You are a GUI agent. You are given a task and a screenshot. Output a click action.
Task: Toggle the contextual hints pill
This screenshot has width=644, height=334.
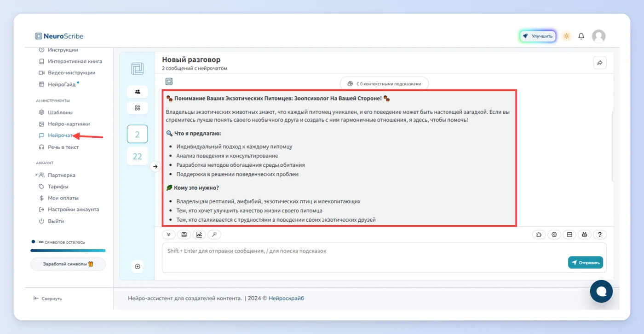[x=384, y=84]
